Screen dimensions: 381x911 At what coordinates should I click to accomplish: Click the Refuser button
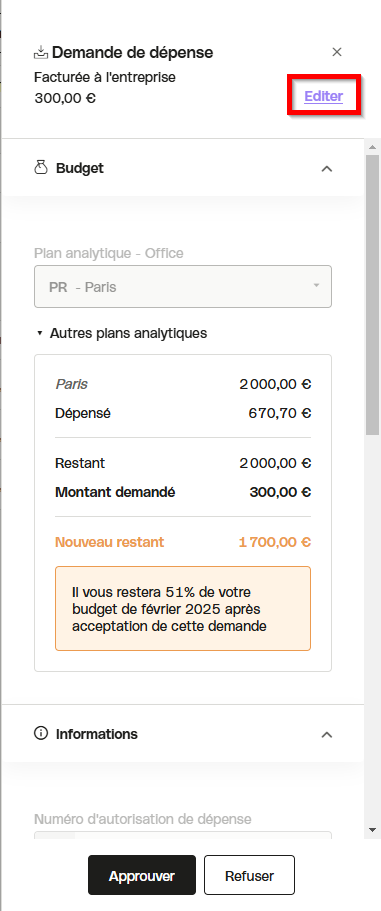pos(249,875)
